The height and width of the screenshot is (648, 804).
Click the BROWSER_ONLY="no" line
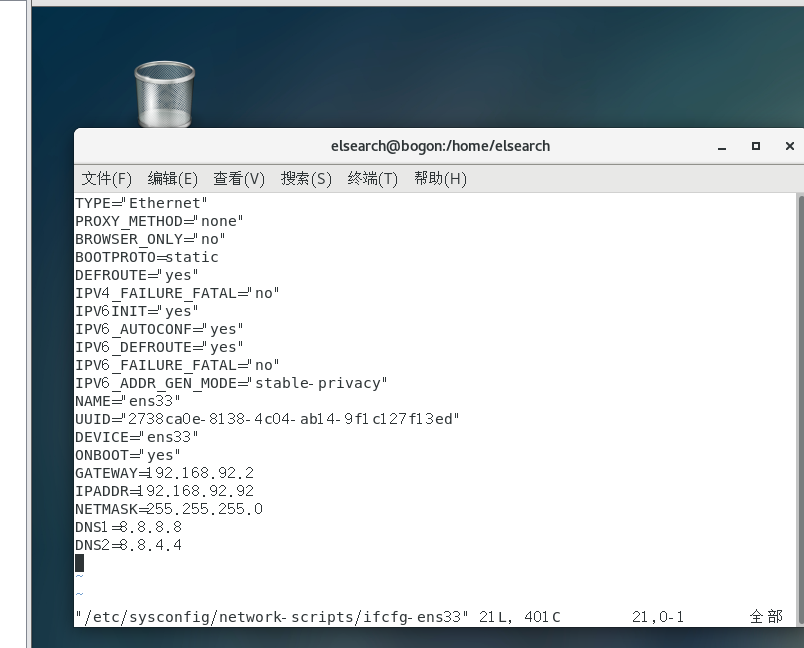(150, 239)
